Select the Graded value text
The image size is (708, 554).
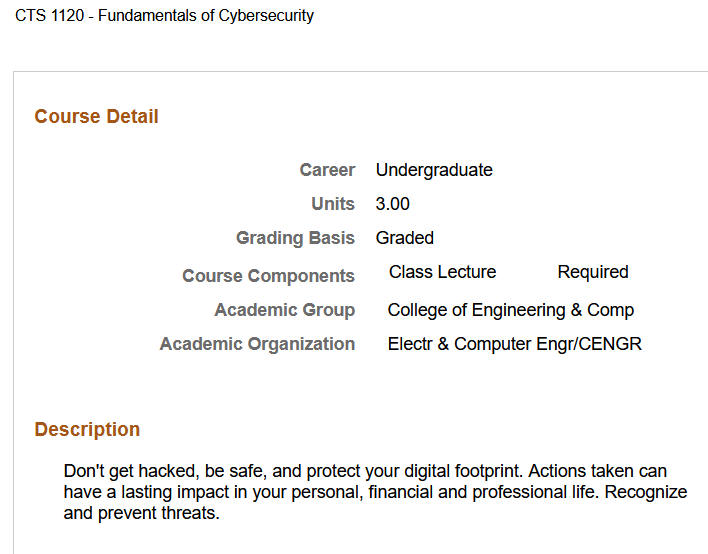(x=405, y=238)
